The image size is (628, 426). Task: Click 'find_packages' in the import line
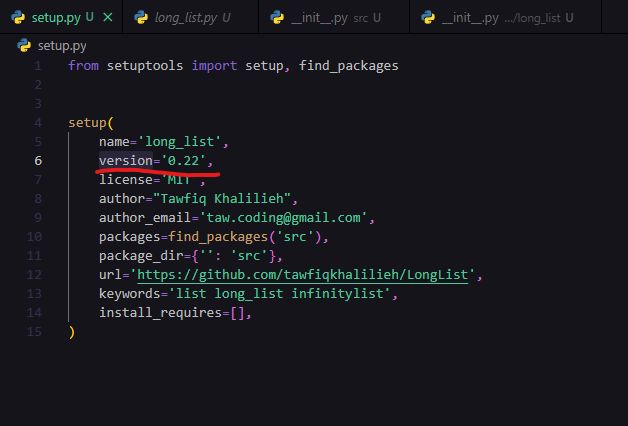pyautogui.click(x=348, y=66)
